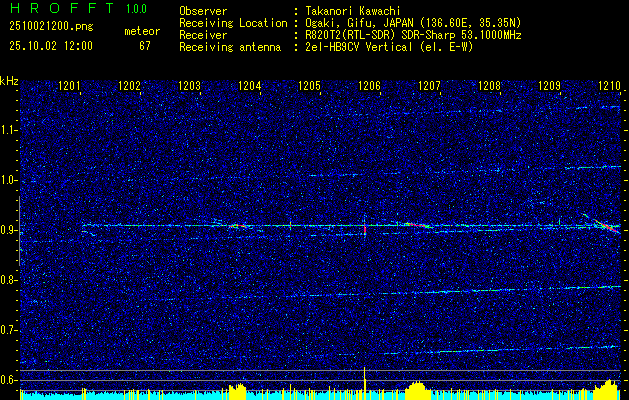Click the HROFFT title text

pyautogui.click(x=62, y=8)
